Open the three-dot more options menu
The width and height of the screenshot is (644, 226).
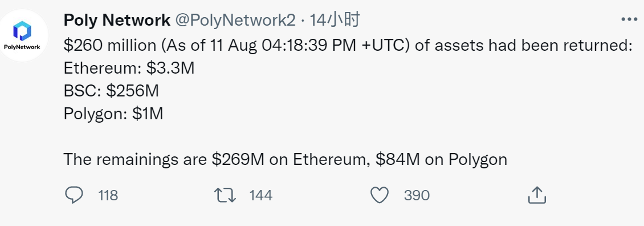click(x=629, y=19)
